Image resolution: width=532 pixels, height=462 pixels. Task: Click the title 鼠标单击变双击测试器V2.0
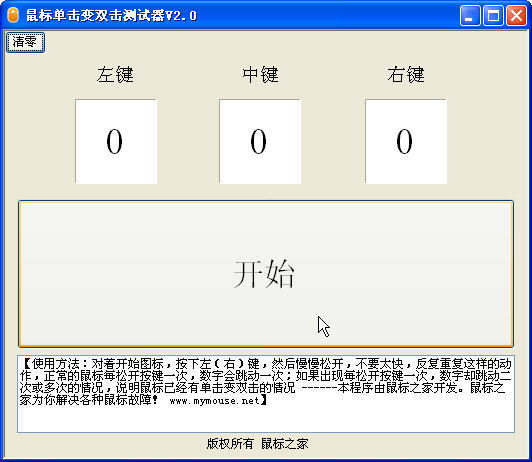(111, 16)
